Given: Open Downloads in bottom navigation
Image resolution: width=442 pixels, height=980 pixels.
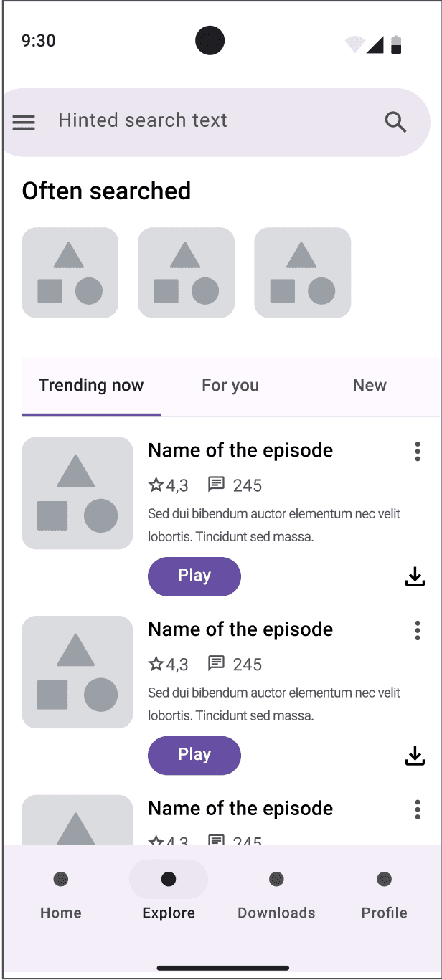Looking at the screenshot, I should point(276,894).
